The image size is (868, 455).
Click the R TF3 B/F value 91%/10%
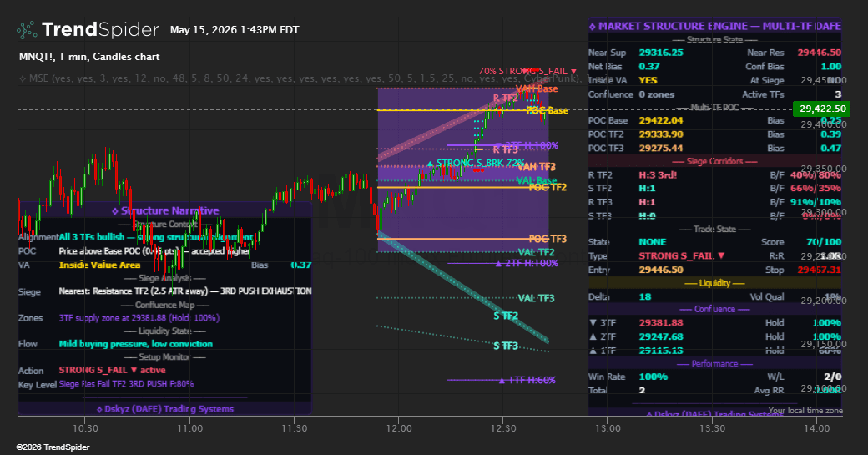pyautogui.click(x=815, y=202)
